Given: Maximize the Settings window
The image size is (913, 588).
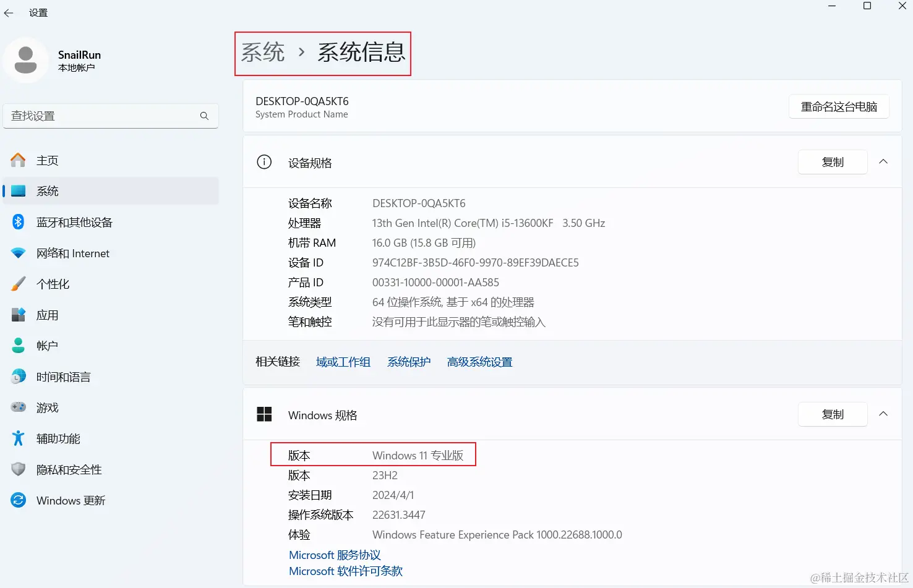Looking at the screenshot, I should [867, 6].
